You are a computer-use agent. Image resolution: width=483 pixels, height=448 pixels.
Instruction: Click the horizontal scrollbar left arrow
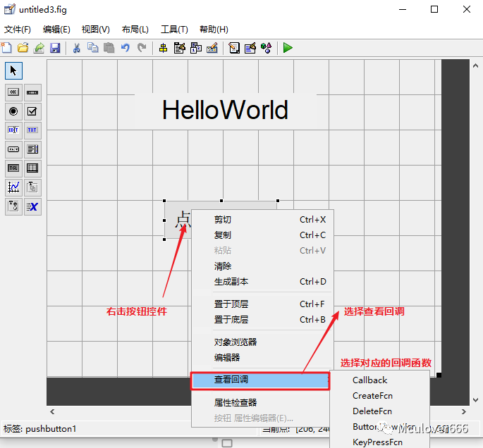point(52,411)
